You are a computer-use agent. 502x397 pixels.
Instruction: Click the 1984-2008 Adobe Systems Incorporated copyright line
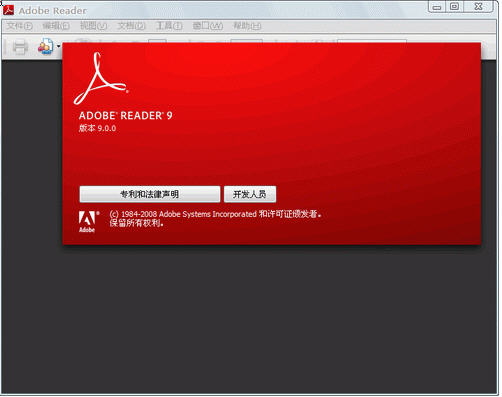tap(215, 214)
